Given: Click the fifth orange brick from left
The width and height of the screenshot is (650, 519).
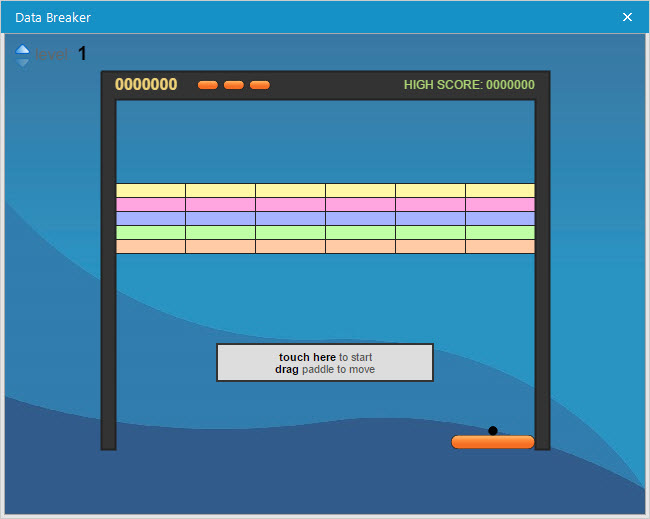Looking at the screenshot, I should point(430,246).
